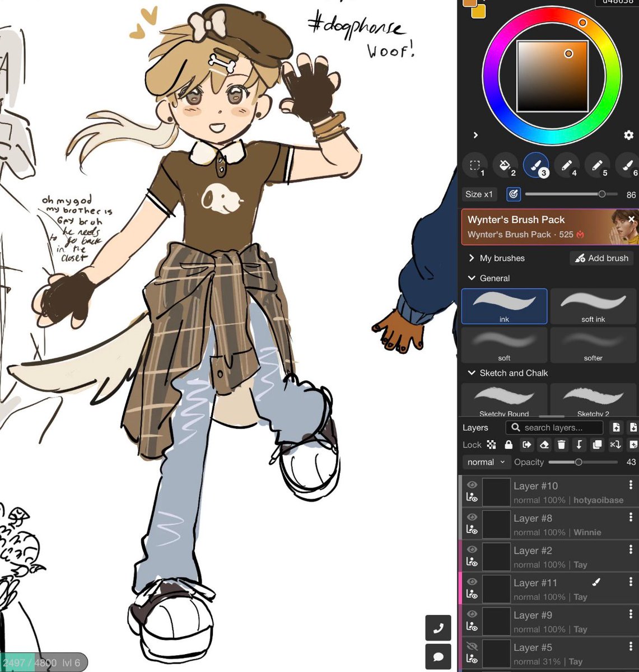The height and width of the screenshot is (672, 639).
Task: Select the pencil tool in slot 4
Action: tap(566, 165)
